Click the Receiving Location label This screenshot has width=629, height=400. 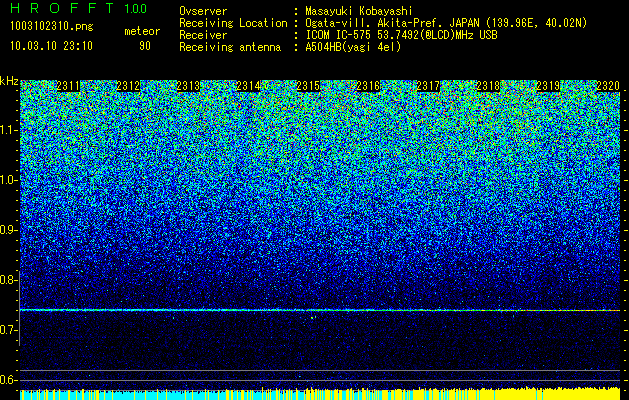[x=233, y=23]
